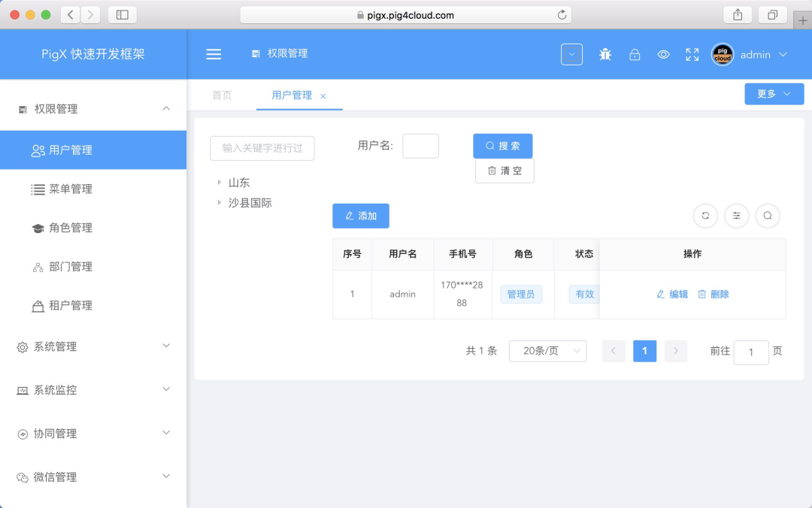Switch to the 首页 tab
The image size is (812, 508).
click(222, 95)
